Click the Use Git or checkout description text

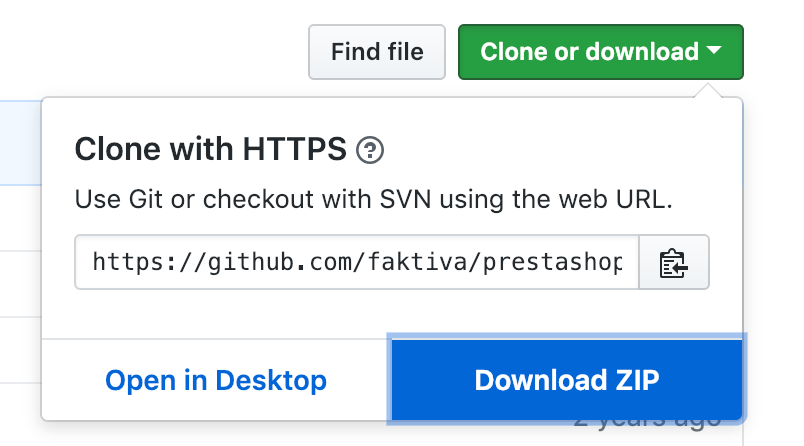click(x=373, y=199)
